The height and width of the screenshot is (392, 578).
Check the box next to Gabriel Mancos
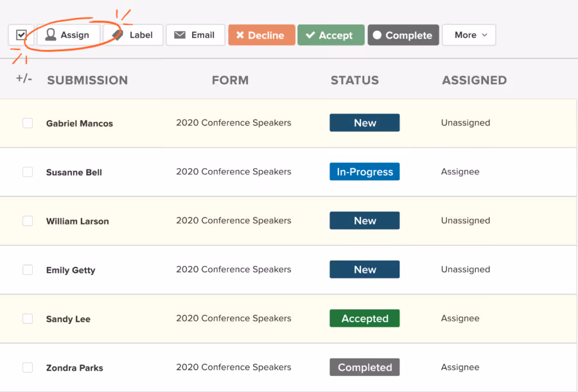pos(28,123)
